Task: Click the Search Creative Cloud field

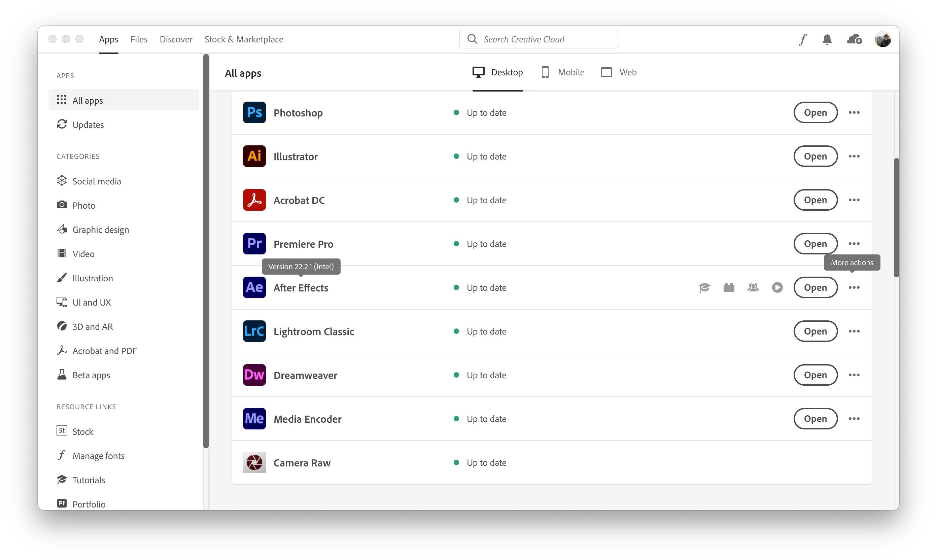Action: [539, 39]
